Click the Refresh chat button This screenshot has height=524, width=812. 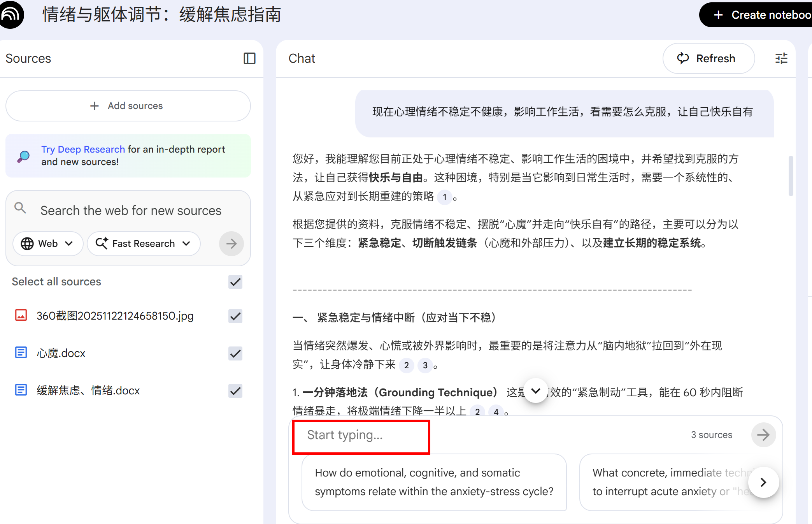[x=708, y=58]
